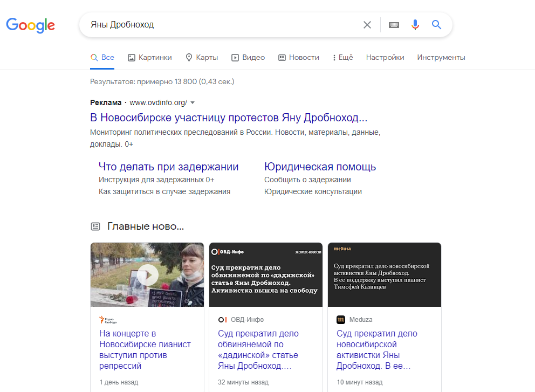Click the 10 минут назад timestamp
Image resolution: width=535 pixels, height=392 pixels.
pos(360,382)
